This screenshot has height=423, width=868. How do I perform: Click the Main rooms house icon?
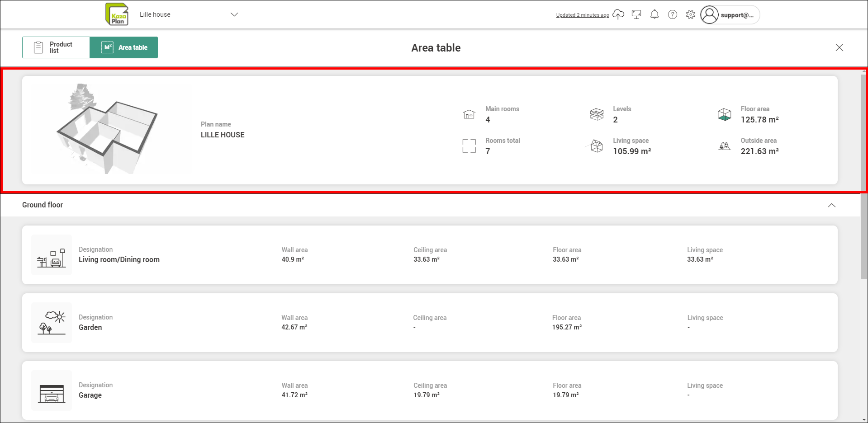(469, 114)
